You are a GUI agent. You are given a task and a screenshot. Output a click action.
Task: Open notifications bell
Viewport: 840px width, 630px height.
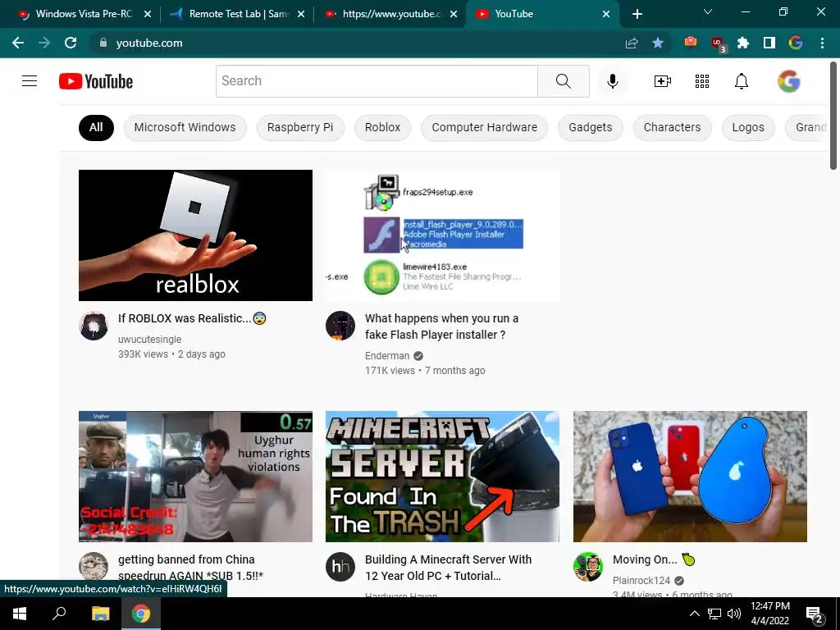coord(742,81)
